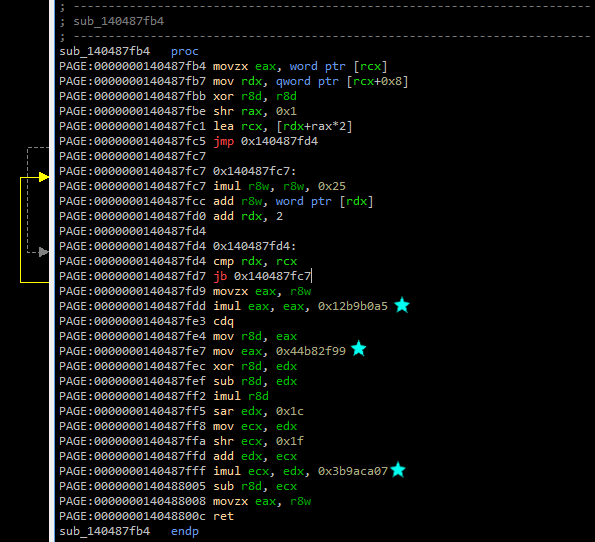Select the sub_140487fb4 endp line
The width and height of the screenshot is (595, 542).
point(129,531)
